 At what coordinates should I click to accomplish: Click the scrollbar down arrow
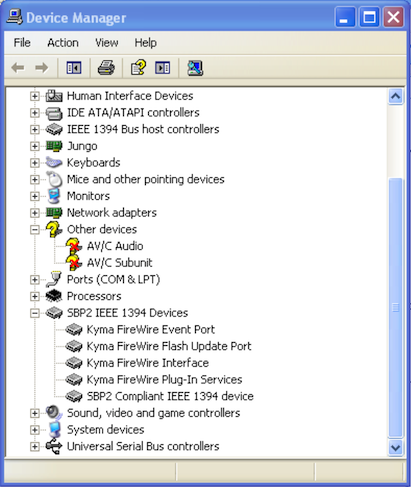pos(396,447)
